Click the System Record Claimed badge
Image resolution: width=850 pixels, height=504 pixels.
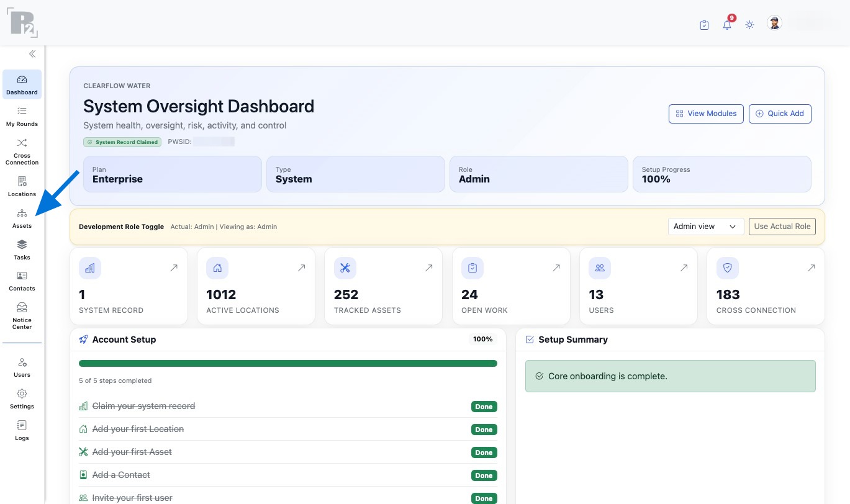[123, 142]
